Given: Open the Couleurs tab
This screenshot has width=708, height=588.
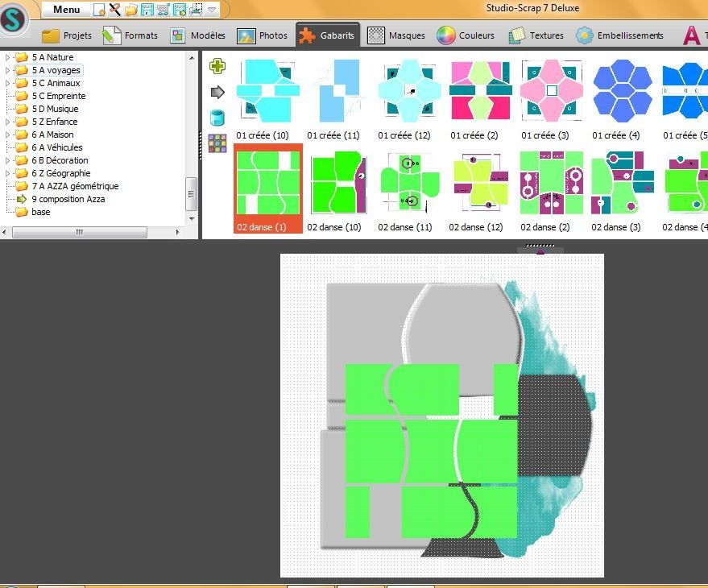Looking at the screenshot, I should point(466,35).
